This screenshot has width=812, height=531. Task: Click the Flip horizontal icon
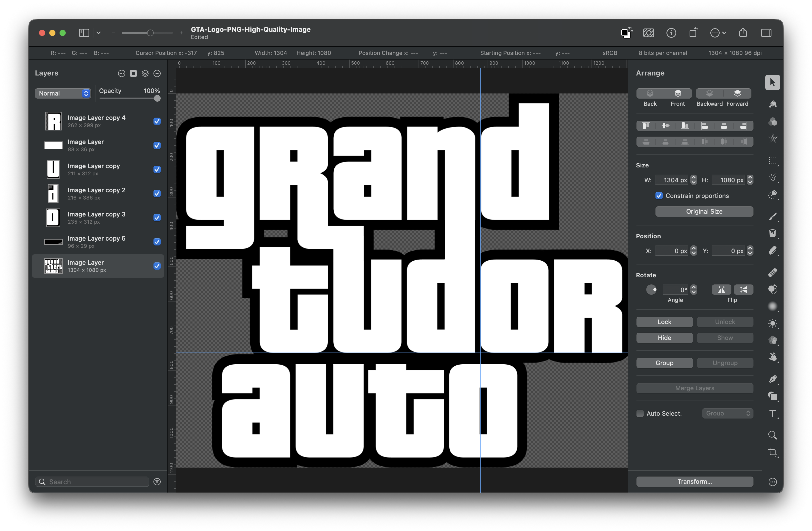click(721, 290)
